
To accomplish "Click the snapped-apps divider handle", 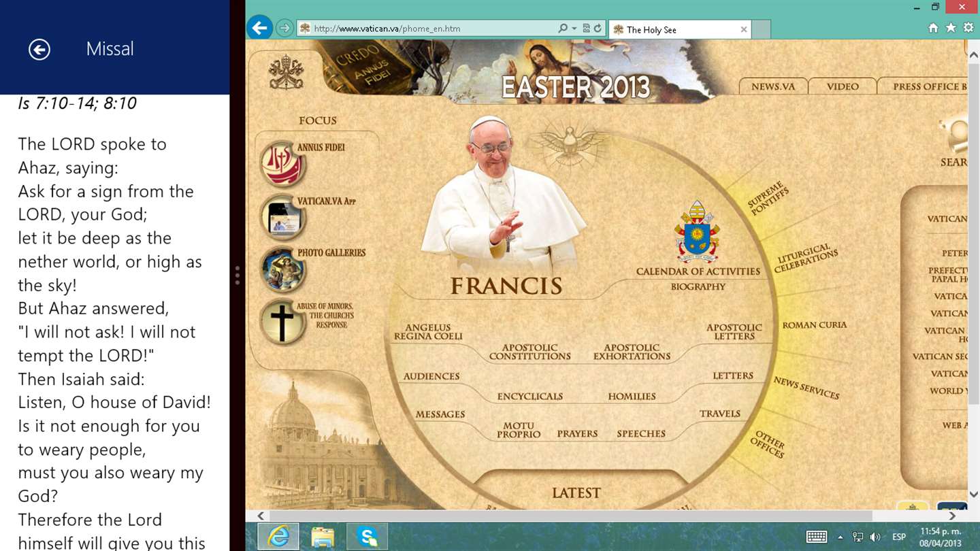I will click(237, 275).
